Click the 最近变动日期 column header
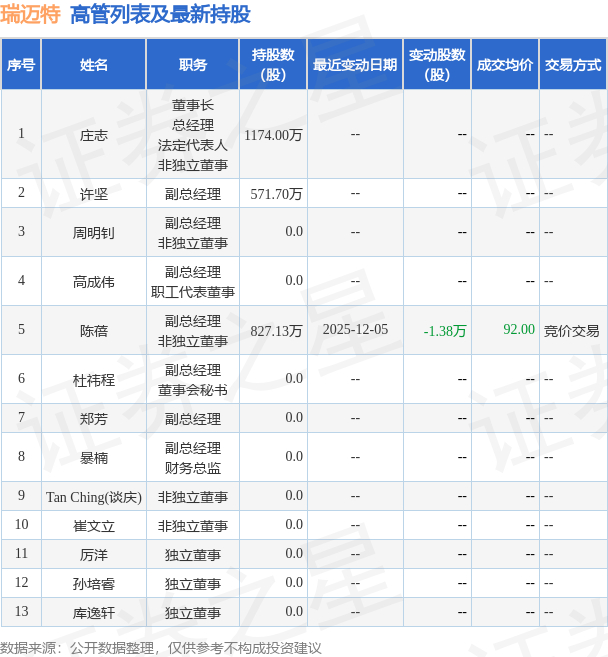This screenshot has width=608, height=657. [355, 65]
